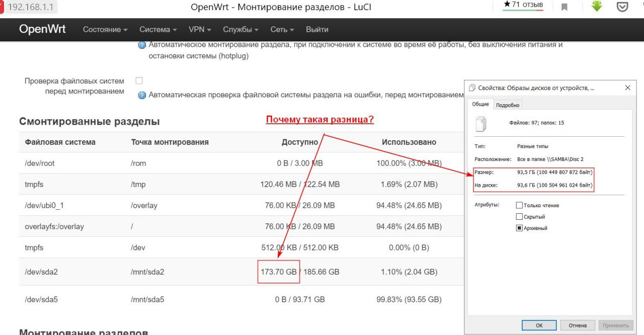Open the Система dropdown menu

[x=158, y=30]
